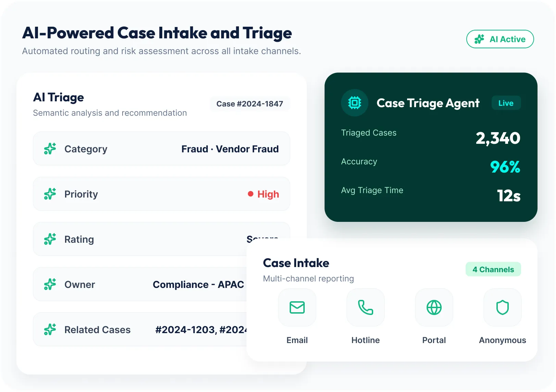
Task: Click the Case Triage Agent title
Action: (x=428, y=103)
